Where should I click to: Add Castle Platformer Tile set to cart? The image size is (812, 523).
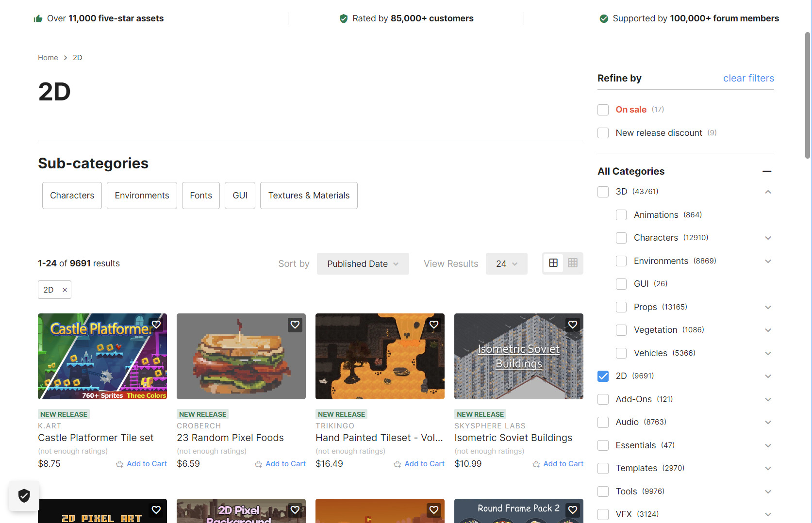click(x=141, y=464)
